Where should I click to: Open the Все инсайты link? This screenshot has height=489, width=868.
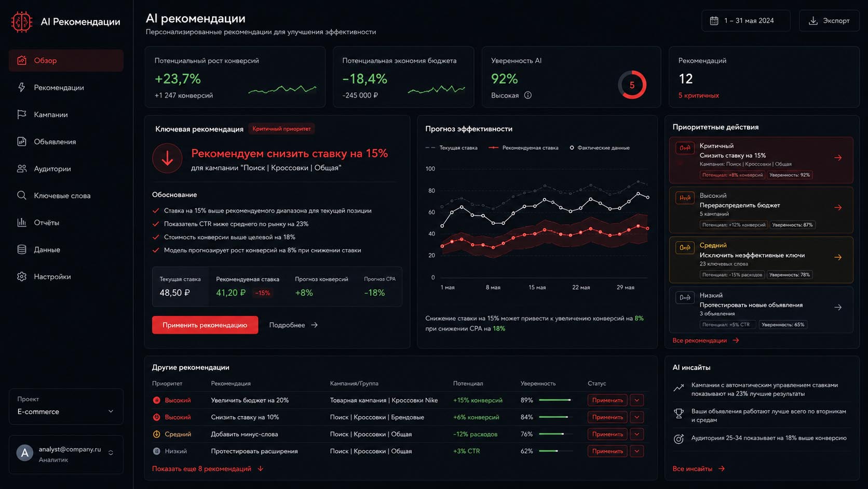pyautogui.click(x=698, y=469)
